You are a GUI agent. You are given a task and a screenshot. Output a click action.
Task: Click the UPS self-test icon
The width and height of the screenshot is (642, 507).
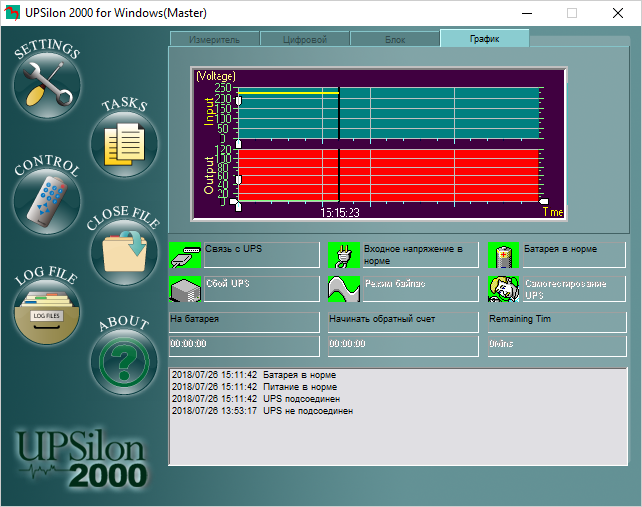(503, 289)
